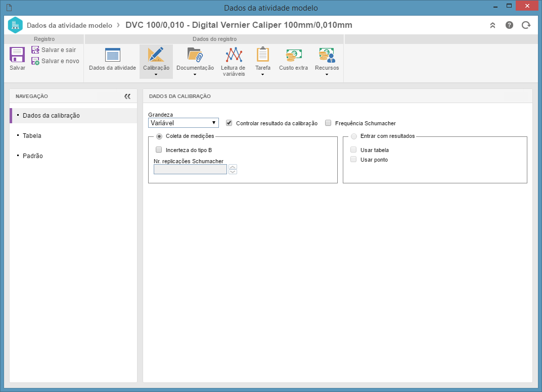The image size is (542, 392).
Task: Open the Grandeza combo box
Action: [x=183, y=123]
